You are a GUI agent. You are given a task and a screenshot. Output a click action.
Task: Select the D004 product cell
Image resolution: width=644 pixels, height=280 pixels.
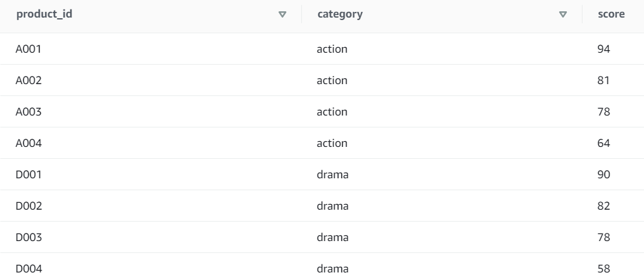(x=28, y=269)
